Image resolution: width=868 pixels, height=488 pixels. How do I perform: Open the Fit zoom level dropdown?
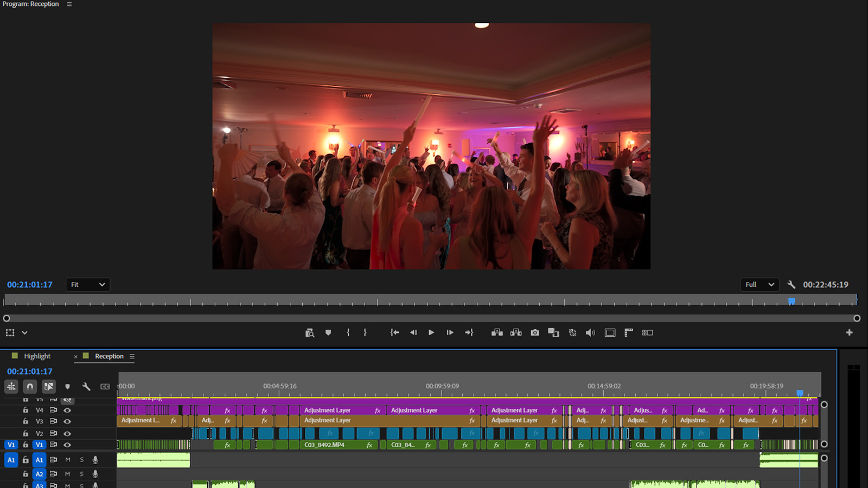pos(88,285)
